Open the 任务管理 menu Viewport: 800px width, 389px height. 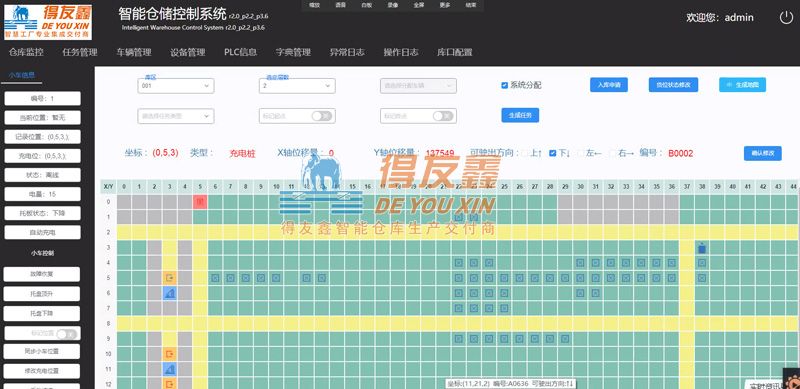point(80,52)
